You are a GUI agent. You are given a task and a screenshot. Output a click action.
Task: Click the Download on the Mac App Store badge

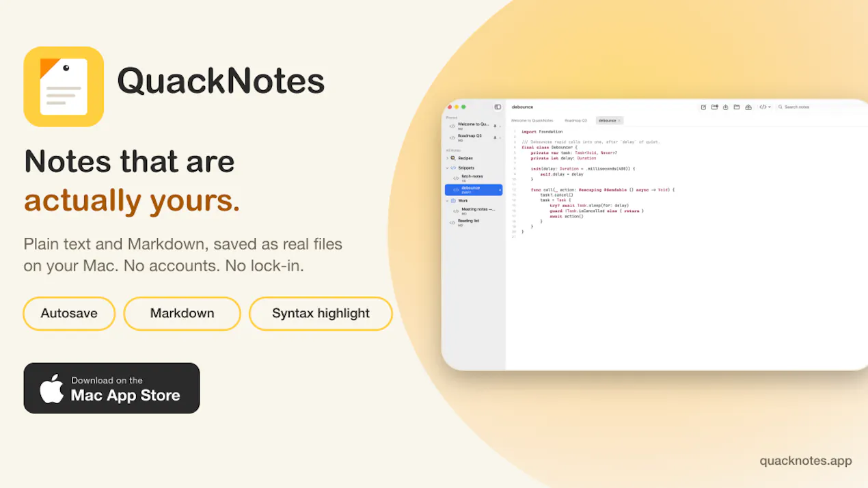click(111, 388)
